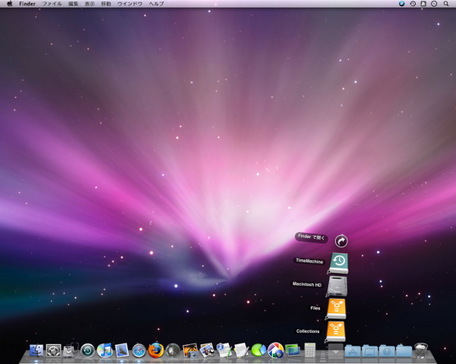Open the ヘルプ menu

pyautogui.click(x=156, y=4)
